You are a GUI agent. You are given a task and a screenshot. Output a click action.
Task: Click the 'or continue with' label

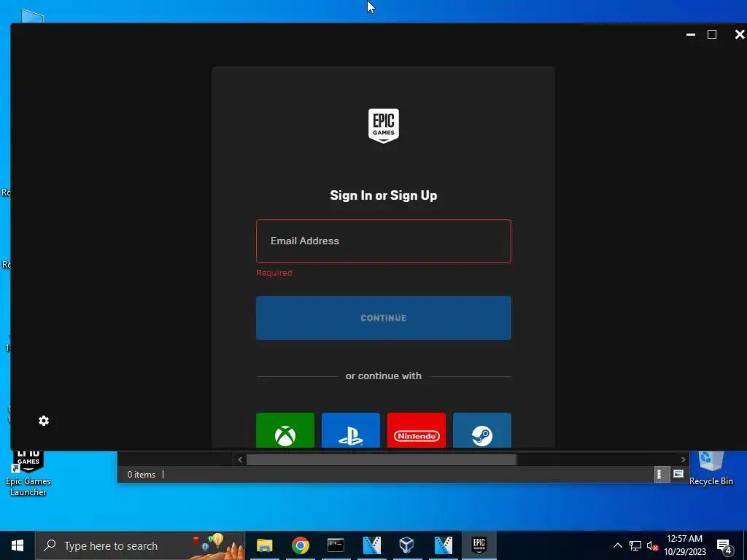[384, 376]
